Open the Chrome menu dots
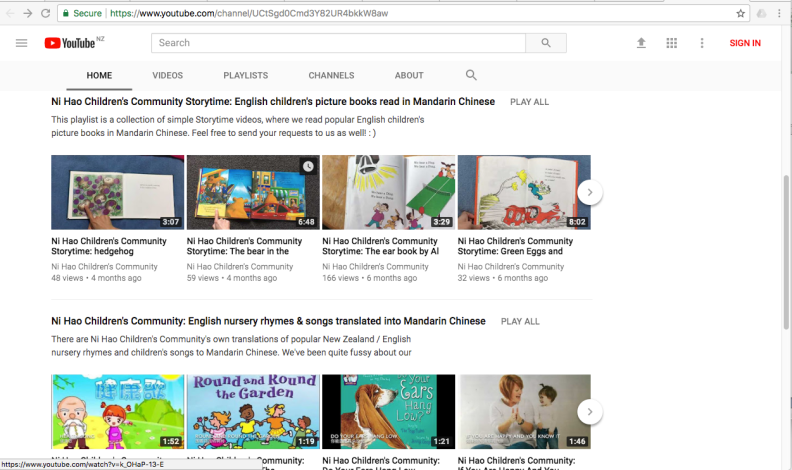The image size is (792, 470). pos(779,13)
